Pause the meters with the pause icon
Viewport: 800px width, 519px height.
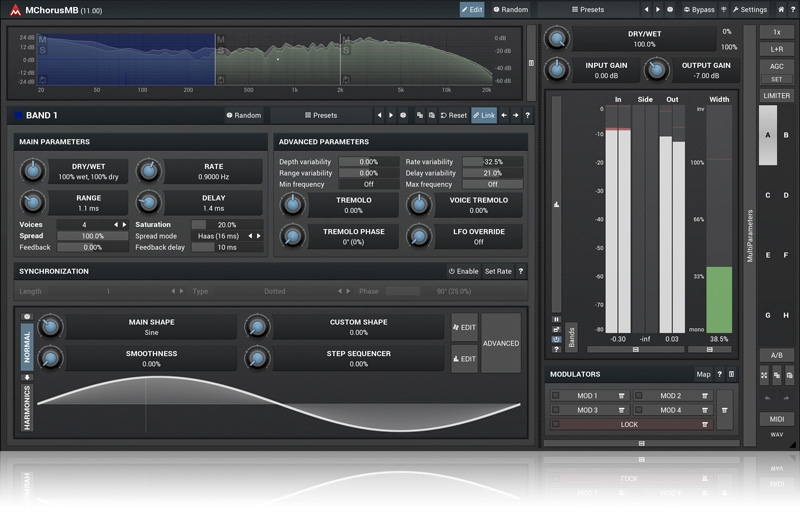556,319
